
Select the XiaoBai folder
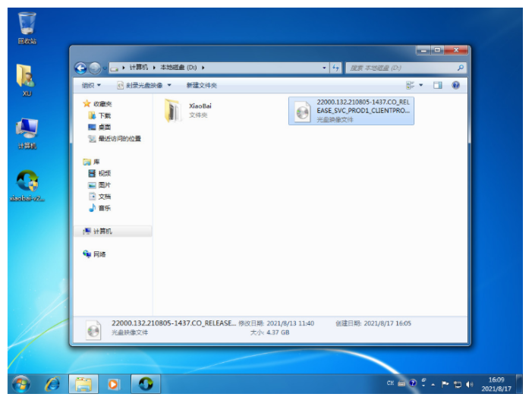[188, 111]
